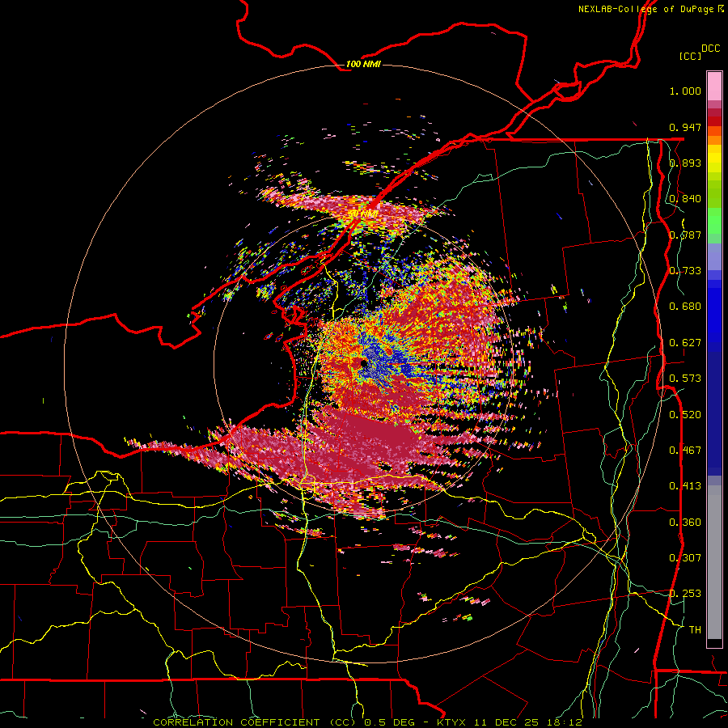Click the CORRELATION COEFFICIENT caption title
728x728 pixels.
236,722
